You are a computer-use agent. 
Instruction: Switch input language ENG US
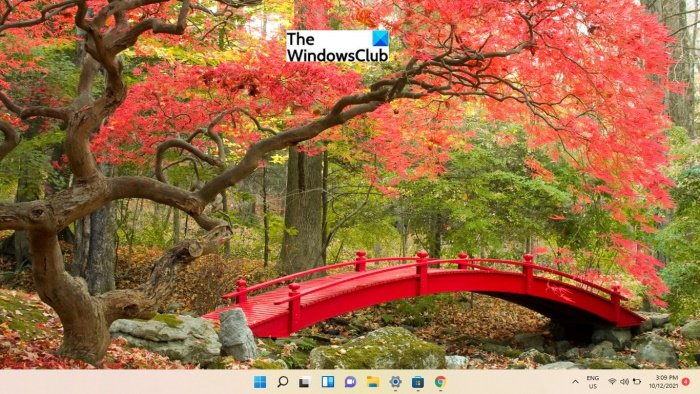tap(593, 382)
